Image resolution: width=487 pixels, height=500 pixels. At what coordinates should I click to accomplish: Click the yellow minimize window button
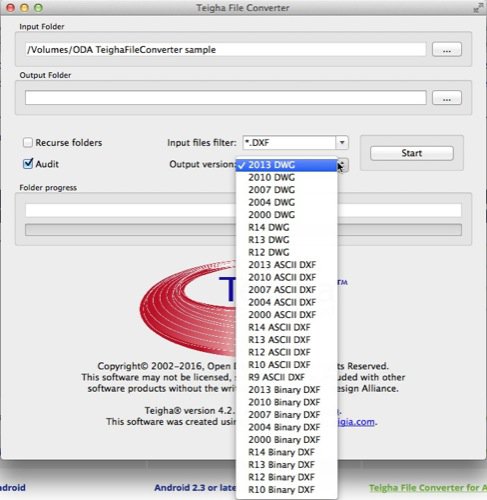coord(24,8)
